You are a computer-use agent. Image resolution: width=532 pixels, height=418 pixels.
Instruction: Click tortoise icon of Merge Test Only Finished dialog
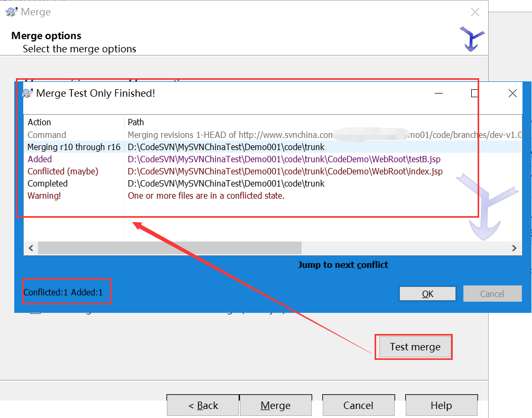click(x=27, y=94)
